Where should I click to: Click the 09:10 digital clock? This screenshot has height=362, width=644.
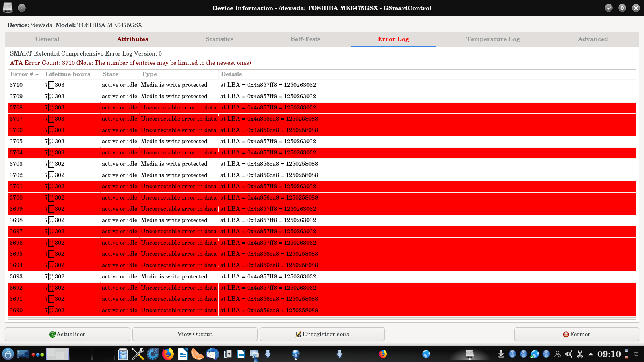point(609,354)
